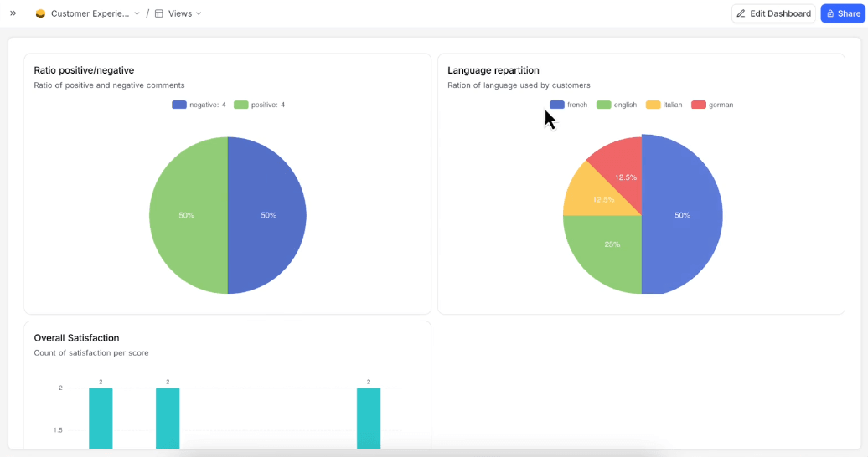
Task: Expand the sidebar using the double-chevron icon
Action: pos(13,13)
